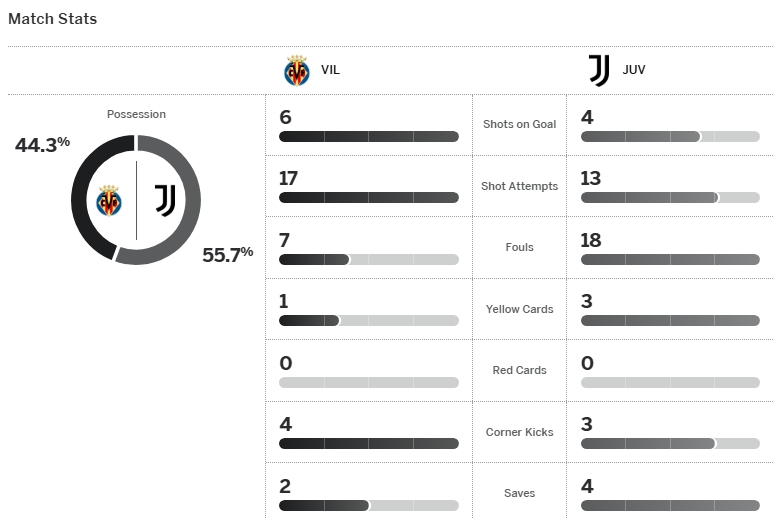Click the 55.7% possession value
The height and width of the screenshot is (519, 780).
click(x=228, y=254)
